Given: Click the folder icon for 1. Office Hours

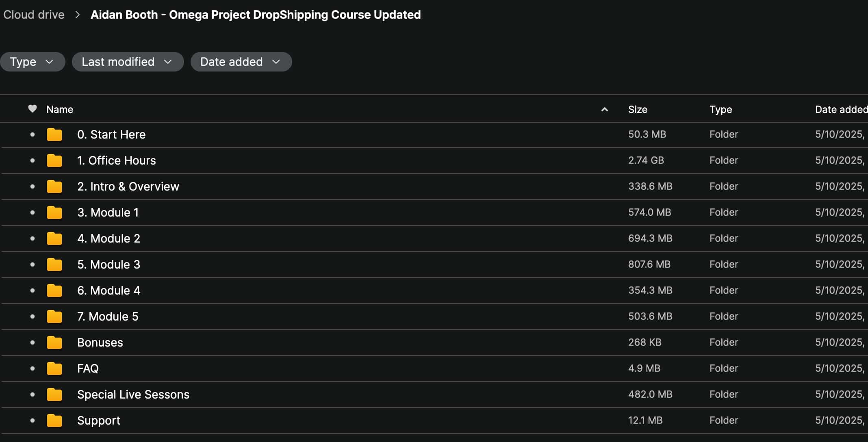Looking at the screenshot, I should [x=54, y=160].
